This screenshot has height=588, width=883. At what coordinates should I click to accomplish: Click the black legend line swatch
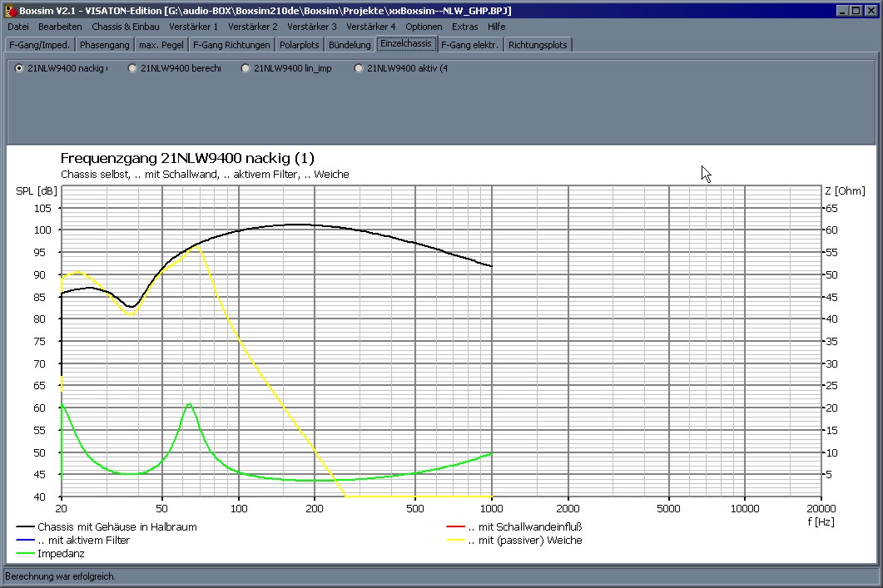click(25, 527)
